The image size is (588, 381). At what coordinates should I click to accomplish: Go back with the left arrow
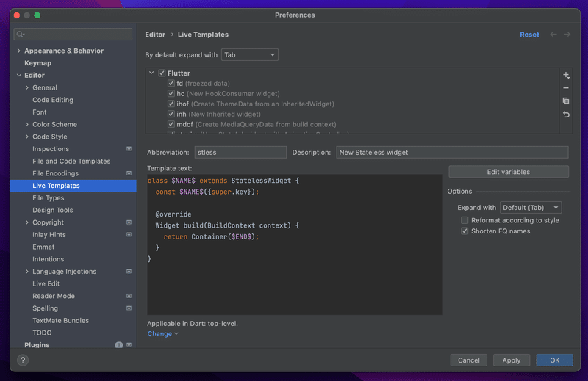click(x=553, y=34)
